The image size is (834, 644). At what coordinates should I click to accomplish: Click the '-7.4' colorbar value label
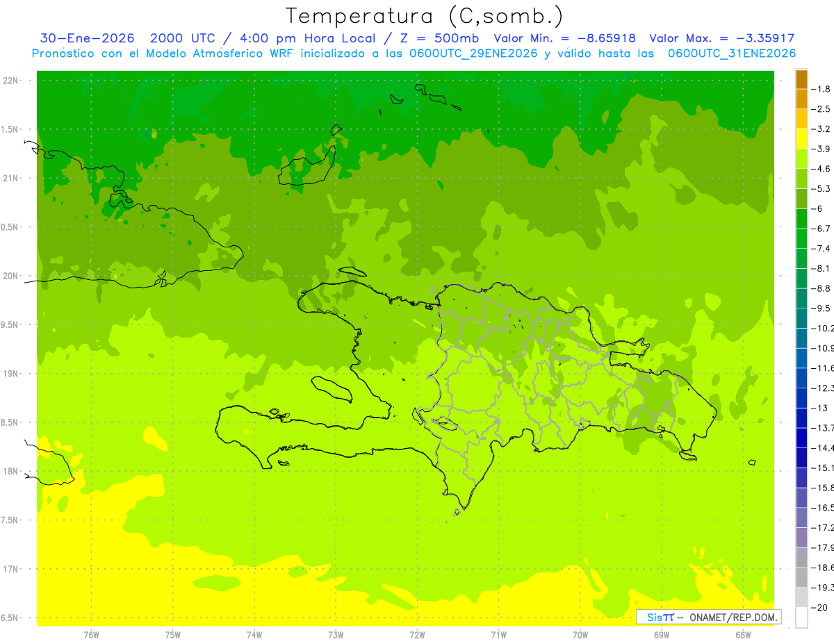pyautogui.click(x=821, y=249)
